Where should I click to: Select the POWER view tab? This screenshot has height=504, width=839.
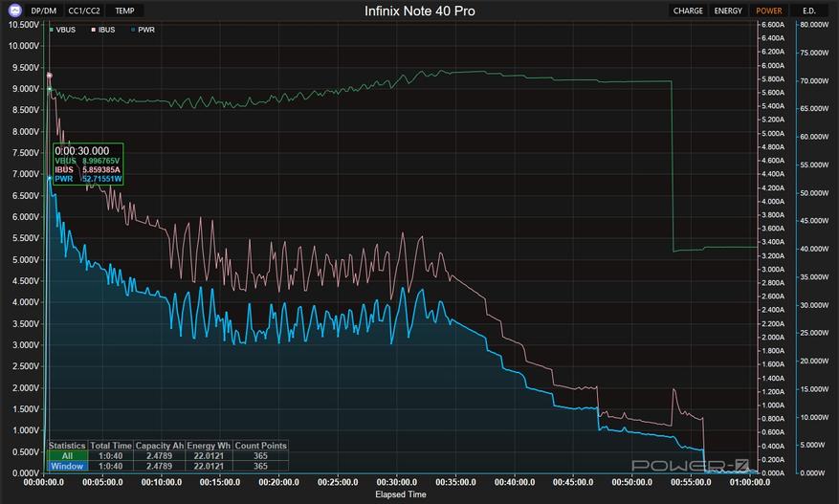click(x=768, y=11)
